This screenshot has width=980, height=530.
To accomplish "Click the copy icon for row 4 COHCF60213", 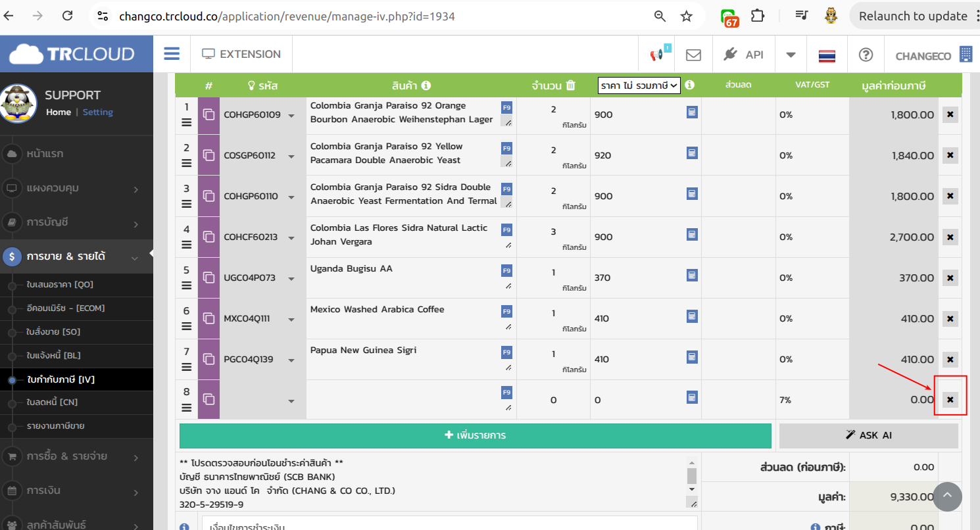I will coord(208,237).
